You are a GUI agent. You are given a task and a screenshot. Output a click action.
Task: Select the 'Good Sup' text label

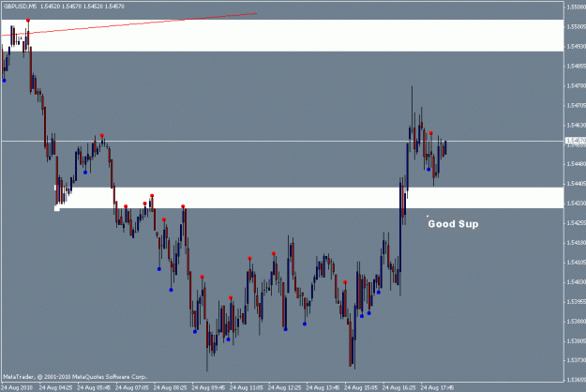point(453,224)
